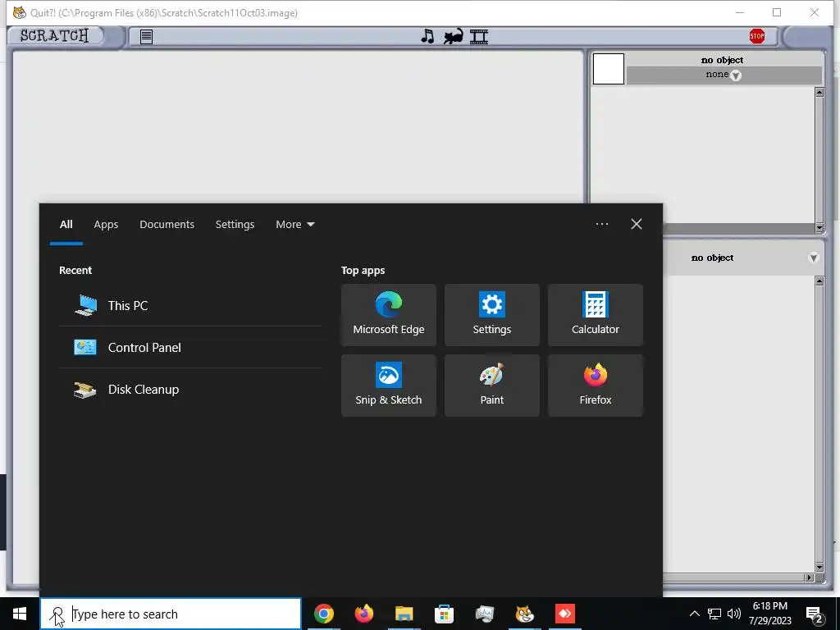Open Snip & Sketch from Top apps
Image resolution: width=840 pixels, height=630 pixels.
tap(388, 386)
